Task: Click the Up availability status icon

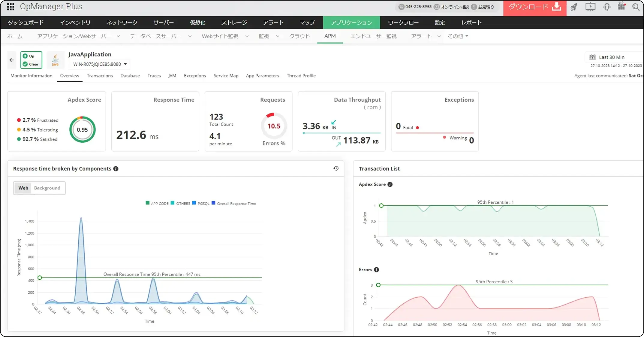Action: pos(25,56)
